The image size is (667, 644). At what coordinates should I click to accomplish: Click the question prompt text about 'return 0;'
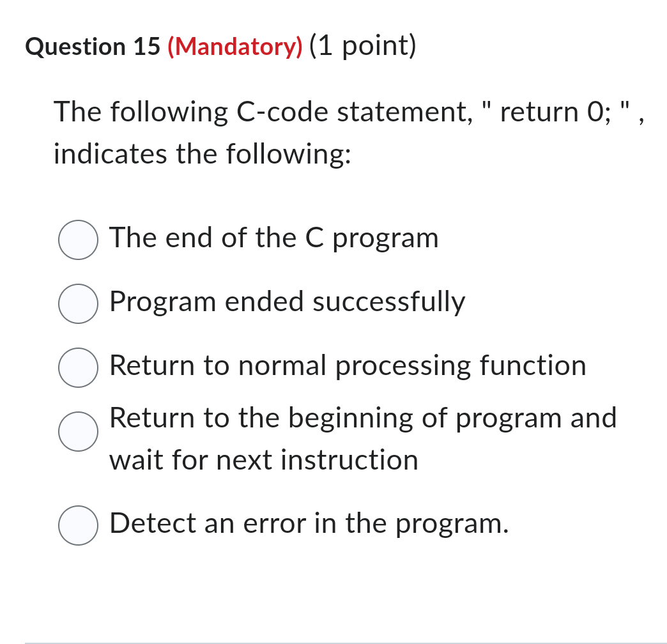point(348,112)
